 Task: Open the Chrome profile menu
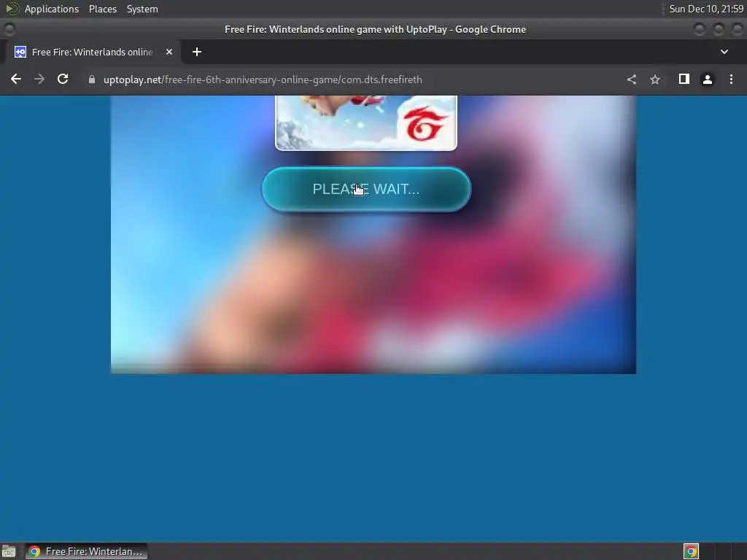click(708, 79)
